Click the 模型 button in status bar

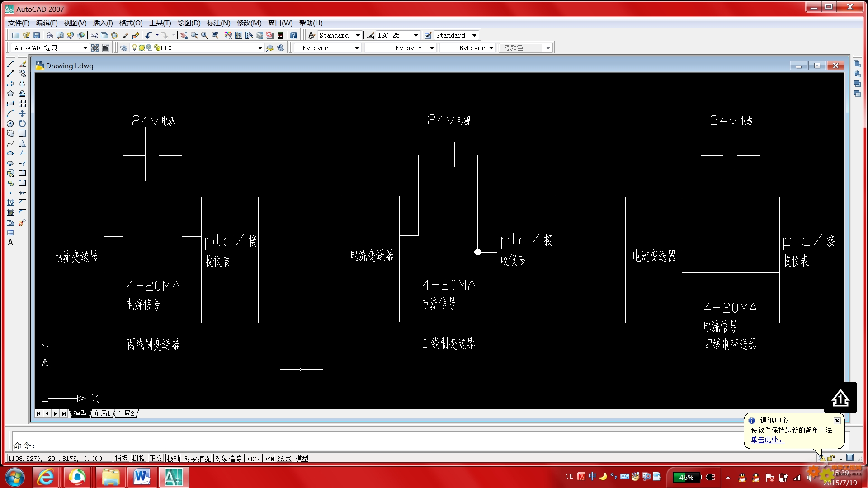(x=302, y=458)
